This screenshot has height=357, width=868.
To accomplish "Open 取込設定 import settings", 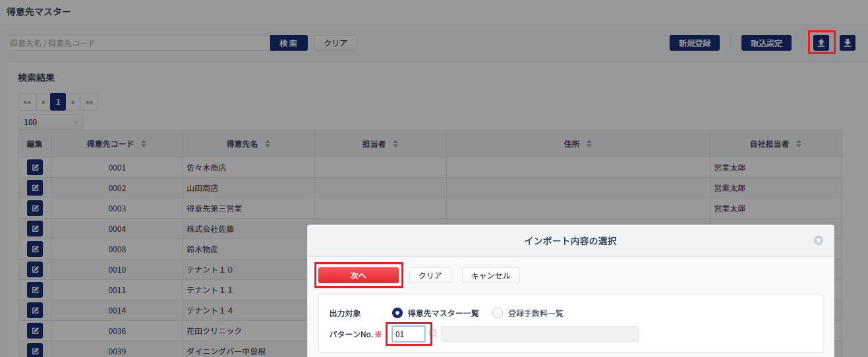I will [767, 43].
